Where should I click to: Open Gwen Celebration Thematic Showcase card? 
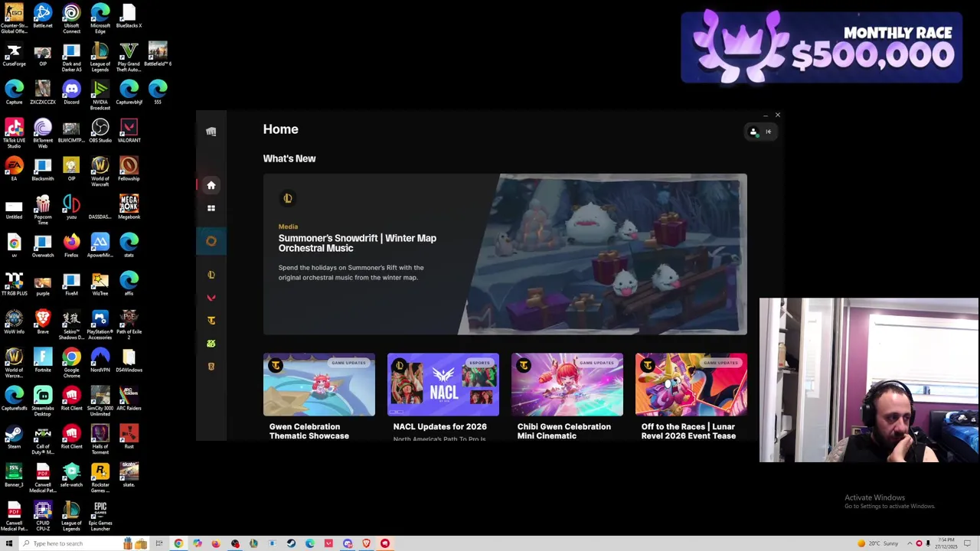[319, 397]
